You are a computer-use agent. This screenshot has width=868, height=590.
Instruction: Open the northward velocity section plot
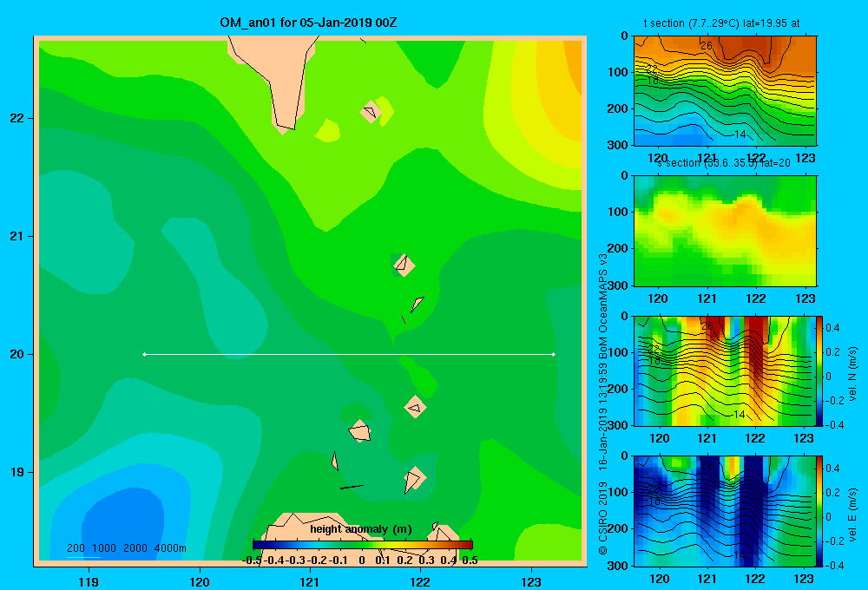725,370
